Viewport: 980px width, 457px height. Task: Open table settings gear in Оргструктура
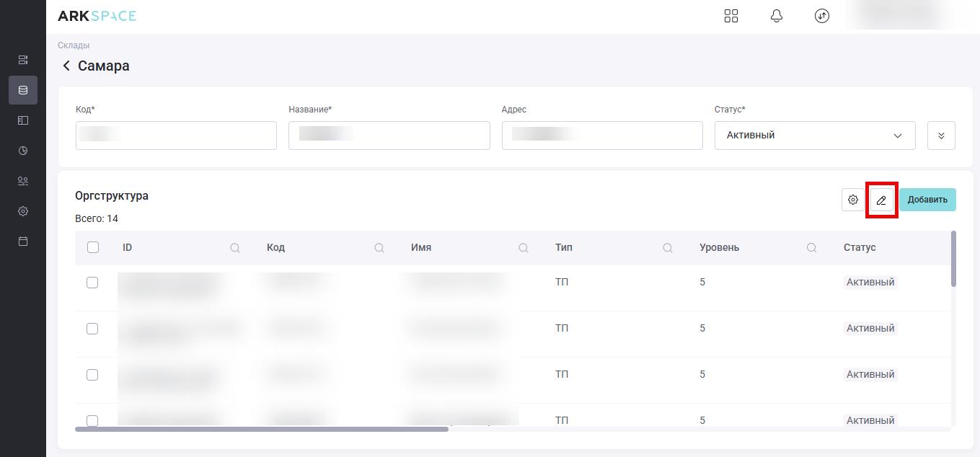(x=853, y=200)
